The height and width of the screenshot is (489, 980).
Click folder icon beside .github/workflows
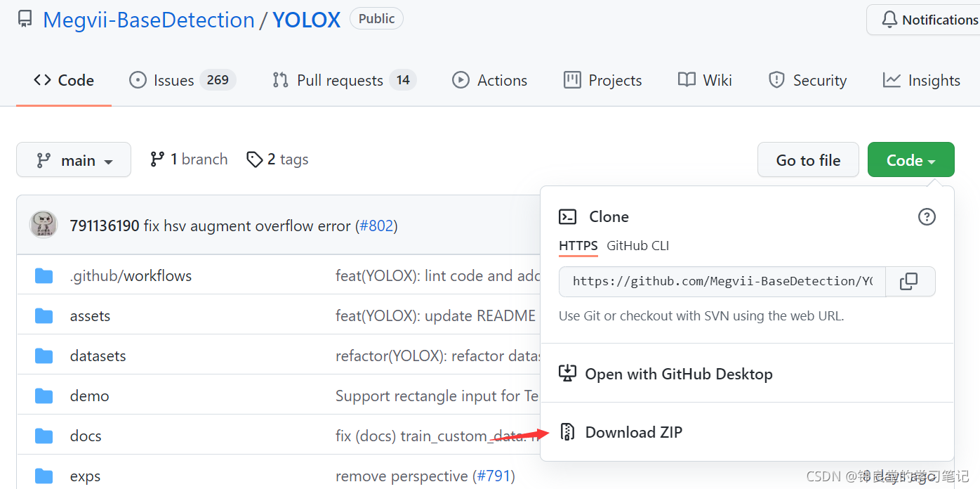[44, 275]
